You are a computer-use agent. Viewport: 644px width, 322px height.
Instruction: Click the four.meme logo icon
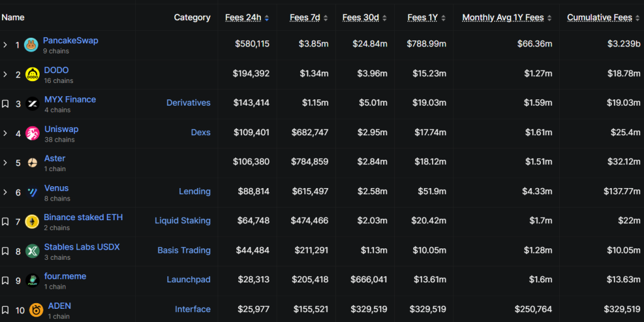tap(32, 280)
